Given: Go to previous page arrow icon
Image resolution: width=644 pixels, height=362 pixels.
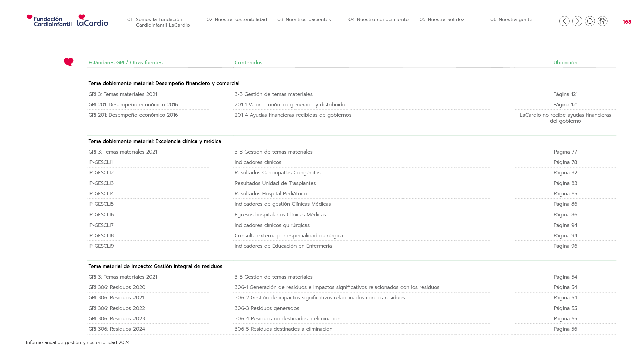Looking at the screenshot, I should pos(564,21).
